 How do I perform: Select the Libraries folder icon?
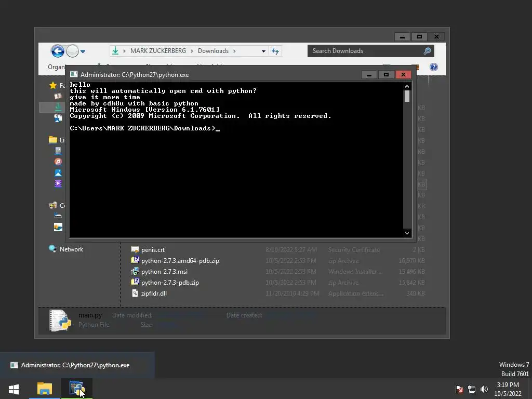pos(53,139)
